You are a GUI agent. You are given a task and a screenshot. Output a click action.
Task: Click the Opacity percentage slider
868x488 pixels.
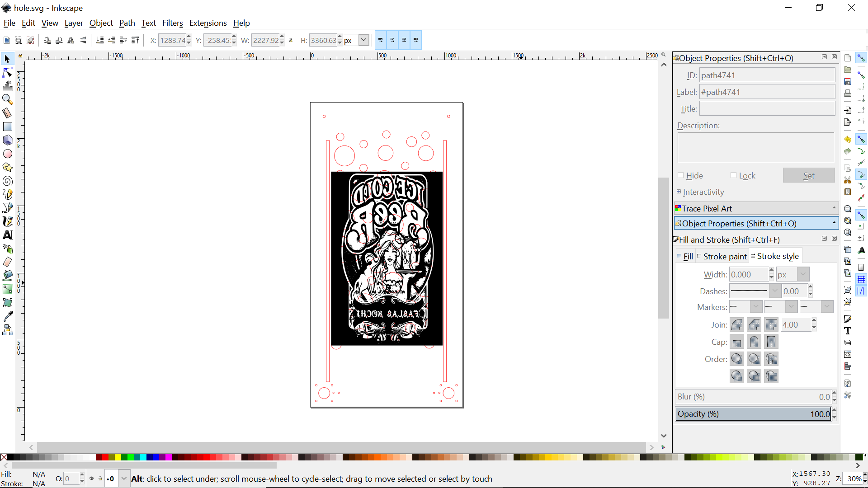tap(753, 414)
